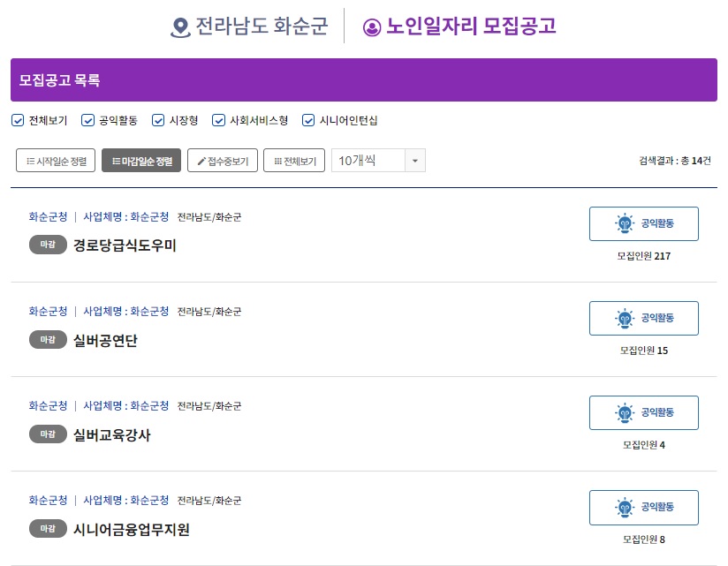Image resolution: width=728 pixels, height=566 pixels.
Task: Toggle the 사회서비스형 checkbox
Action: (x=219, y=121)
